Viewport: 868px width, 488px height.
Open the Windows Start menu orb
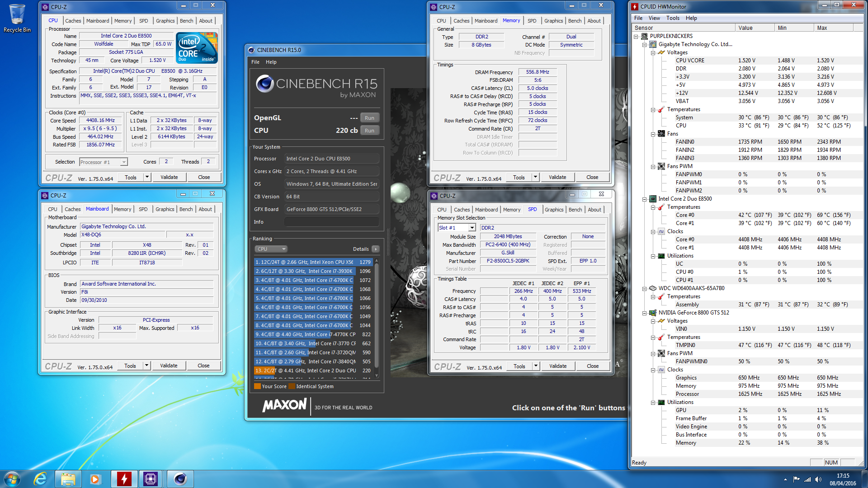point(12,479)
